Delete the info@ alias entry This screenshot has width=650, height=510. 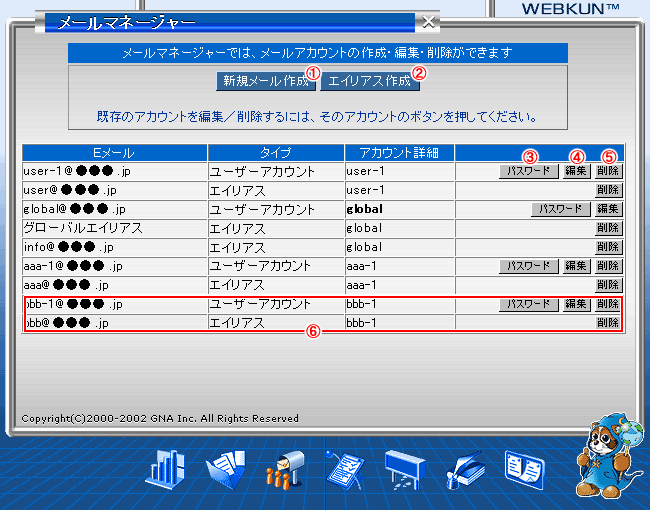pyautogui.click(x=608, y=247)
